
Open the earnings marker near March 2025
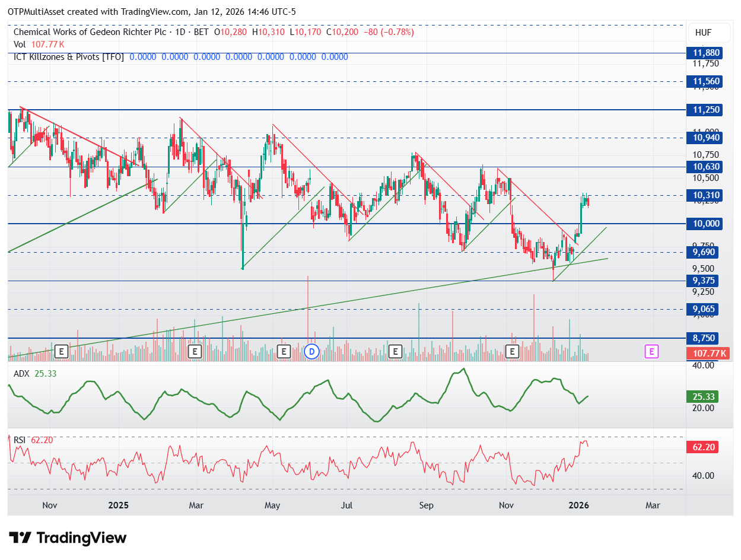195,352
